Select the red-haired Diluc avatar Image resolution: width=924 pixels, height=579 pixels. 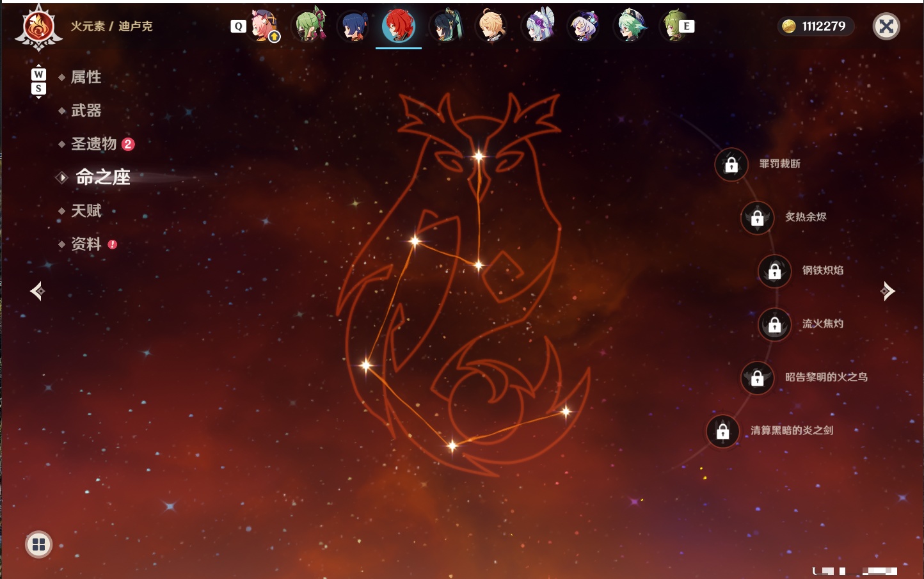click(x=399, y=26)
